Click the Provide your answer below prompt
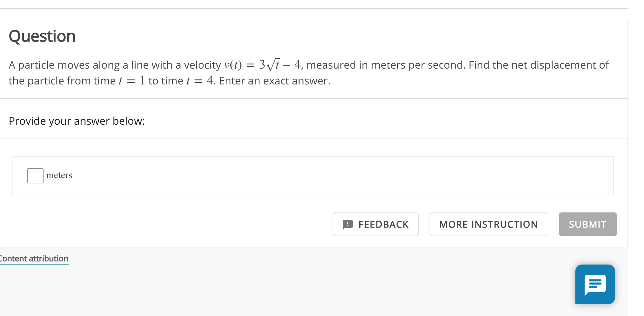The width and height of the screenshot is (644, 316). 77,121
